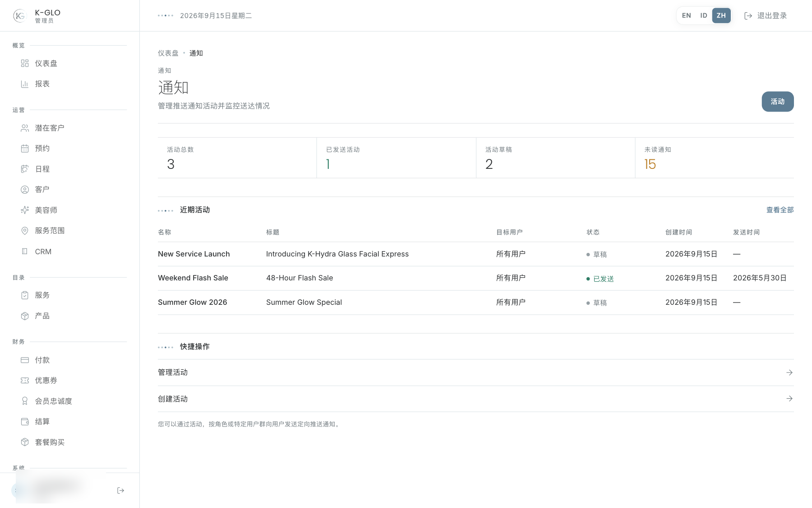
Task: Click the sidebar bottom sign-out icon
Action: (x=120, y=490)
